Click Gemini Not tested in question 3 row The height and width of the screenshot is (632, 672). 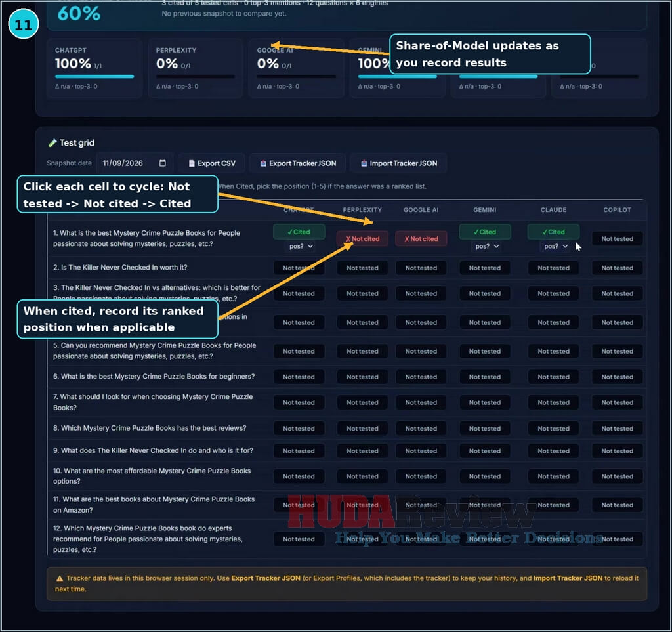point(485,293)
